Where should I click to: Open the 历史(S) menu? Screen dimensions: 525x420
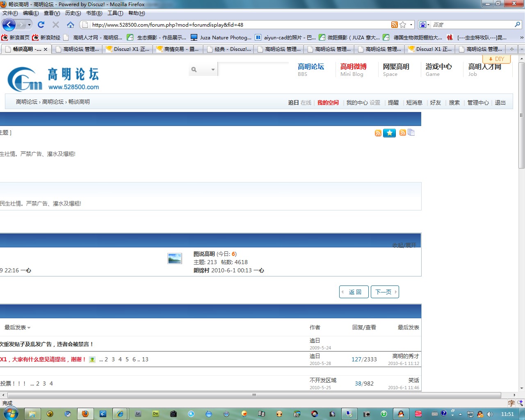(73, 13)
